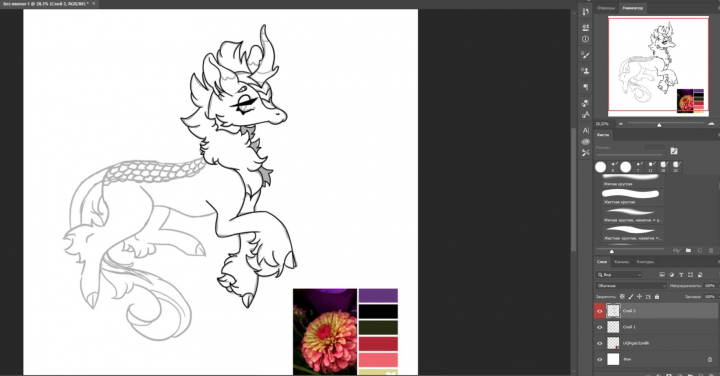Open the Paragraph panel icon in the dock

(x=585, y=87)
